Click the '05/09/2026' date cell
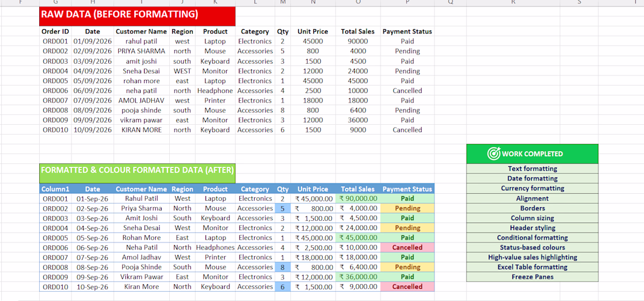The image size is (644, 301). point(93,80)
